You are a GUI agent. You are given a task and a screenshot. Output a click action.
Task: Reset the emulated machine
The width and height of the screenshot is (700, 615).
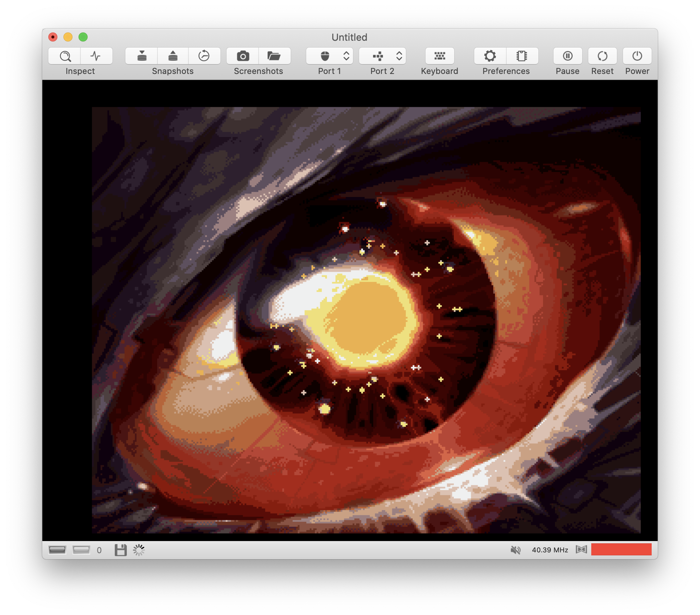tap(602, 56)
